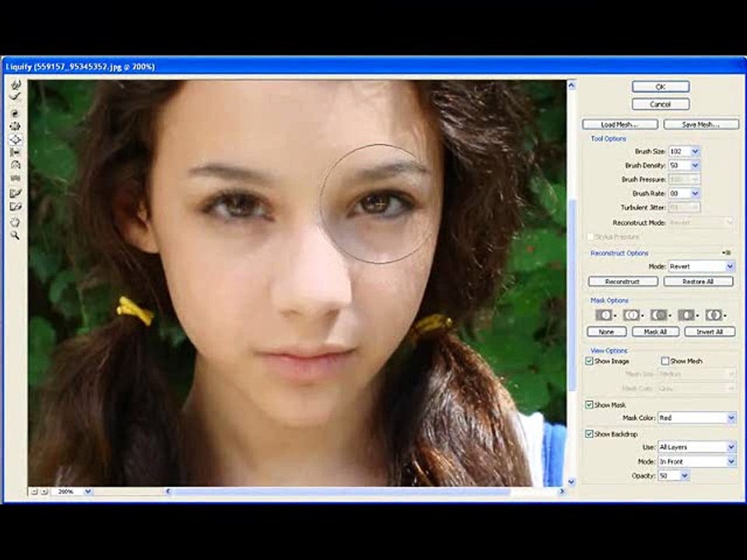Screen dimensions: 747x560
Task: Click the Intersect with Selection mask icon
Action: click(x=687, y=315)
